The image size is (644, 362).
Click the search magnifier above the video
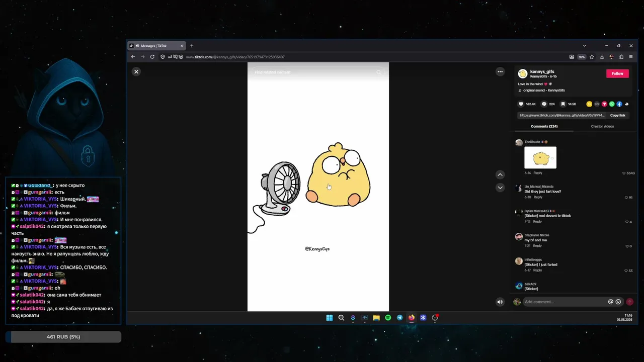379,72
